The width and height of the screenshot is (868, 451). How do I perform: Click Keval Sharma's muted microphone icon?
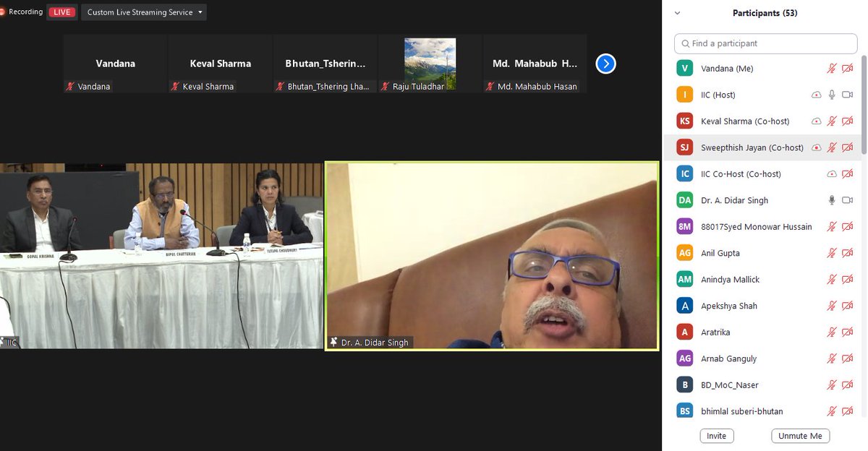pyautogui.click(x=832, y=121)
